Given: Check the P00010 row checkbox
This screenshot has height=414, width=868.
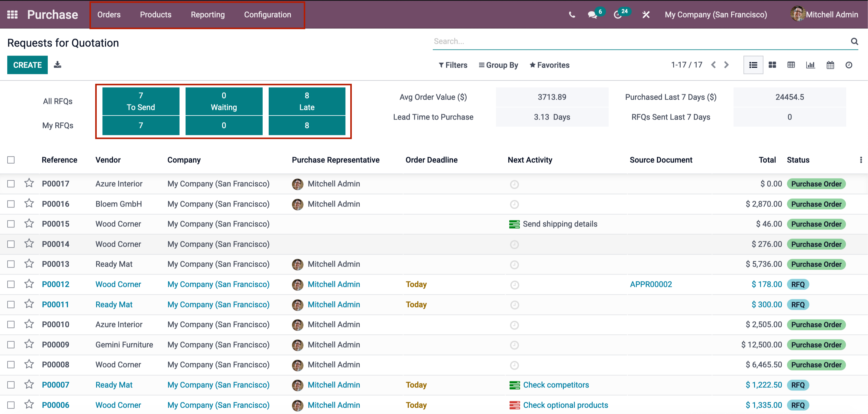Looking at the screenshot, I should (x=11, y=325).
